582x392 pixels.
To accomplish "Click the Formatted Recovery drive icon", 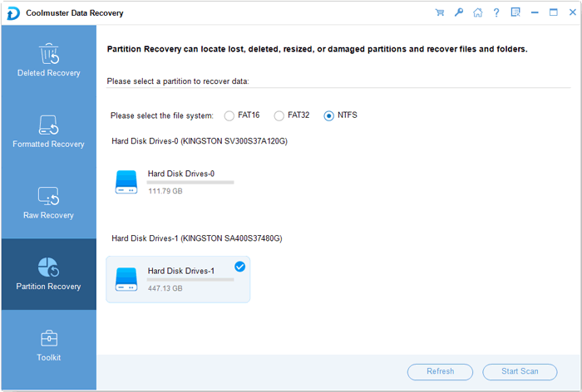I will pos(48,125).
